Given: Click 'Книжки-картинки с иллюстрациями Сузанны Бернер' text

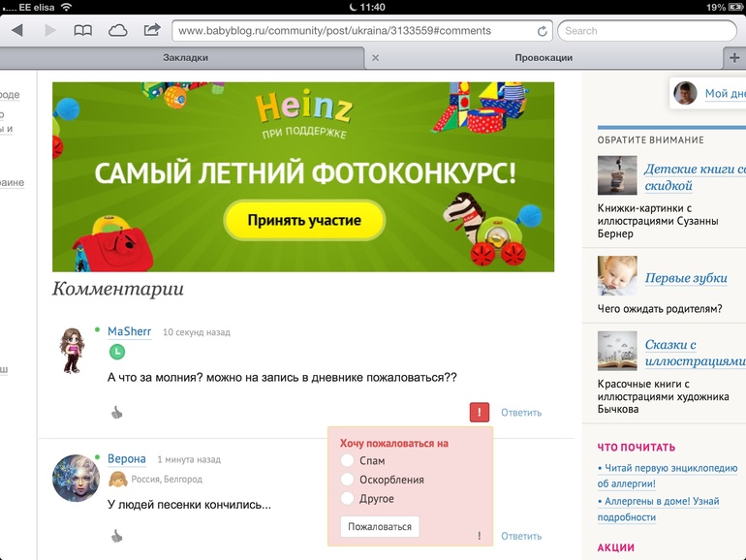Looking at the screenshot, I should coord(658,221).
